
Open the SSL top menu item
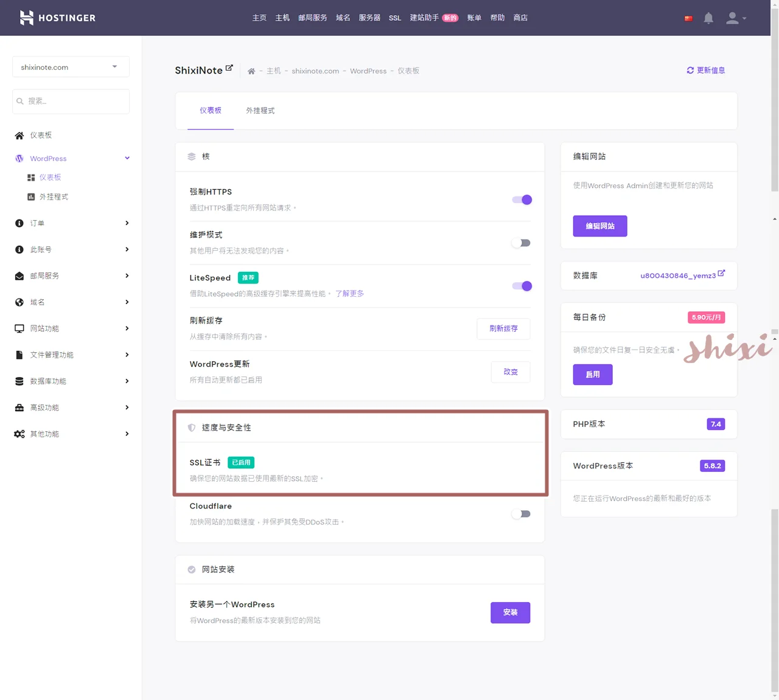point(395,18)
